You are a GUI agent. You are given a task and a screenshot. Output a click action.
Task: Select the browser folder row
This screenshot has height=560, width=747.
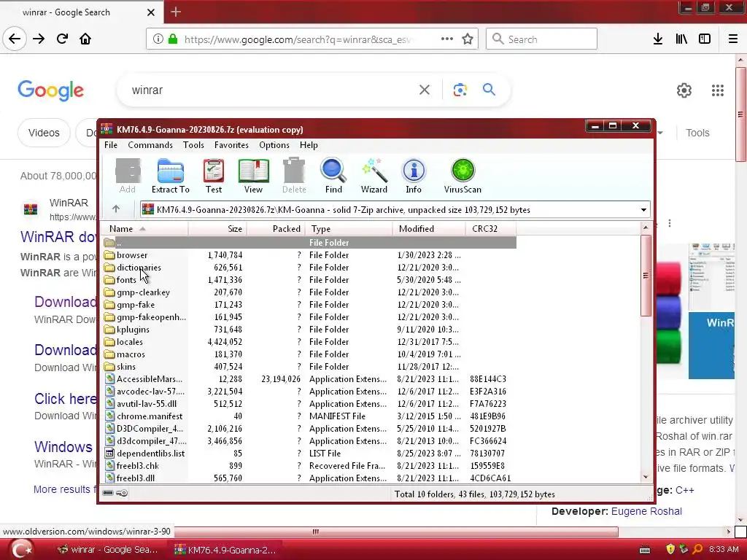click(x=309, y=255)
